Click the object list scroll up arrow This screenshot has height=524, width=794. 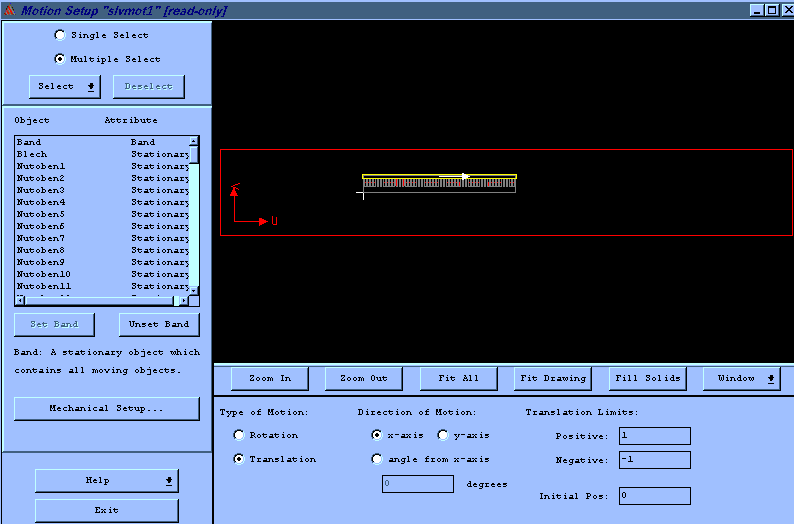(x=193, y=140)
